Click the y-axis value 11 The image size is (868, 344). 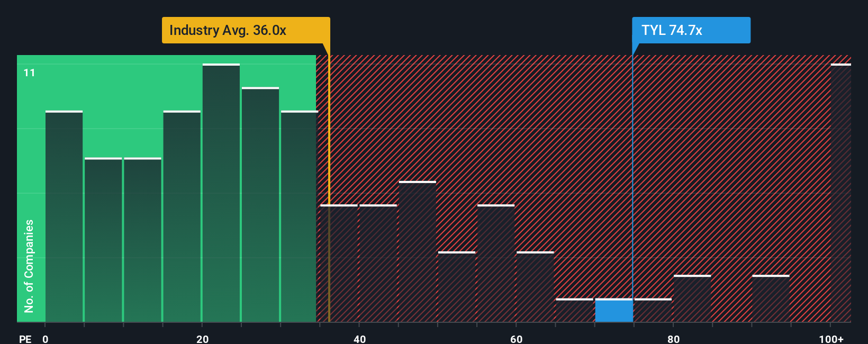pyautogui.click(x=29, y=73)
